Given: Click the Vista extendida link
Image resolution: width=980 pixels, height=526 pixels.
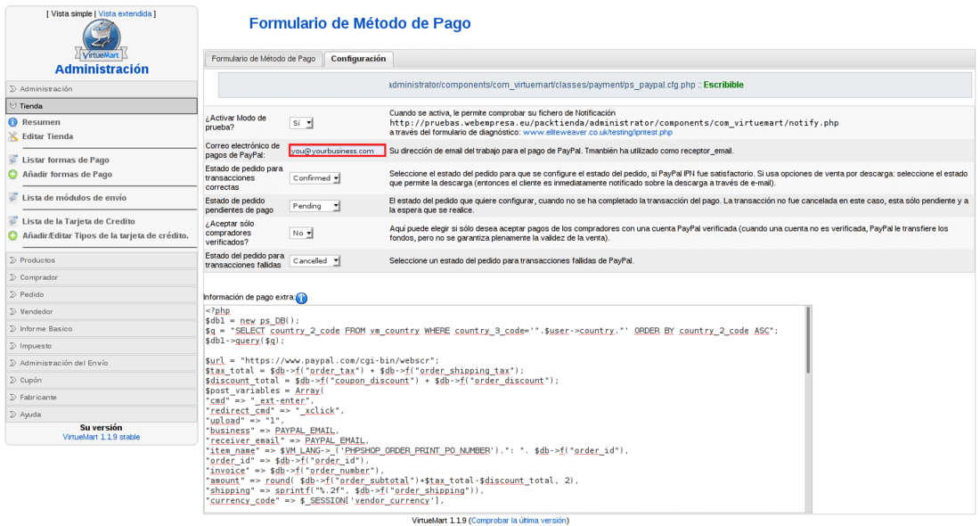Looking at the screenshot, I should click(x=125, y=13).
